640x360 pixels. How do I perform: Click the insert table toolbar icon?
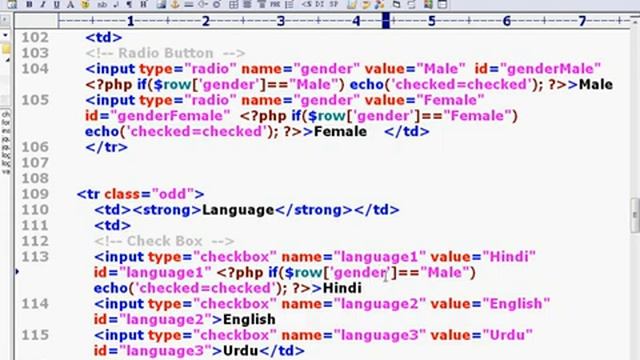click(233, 4)
